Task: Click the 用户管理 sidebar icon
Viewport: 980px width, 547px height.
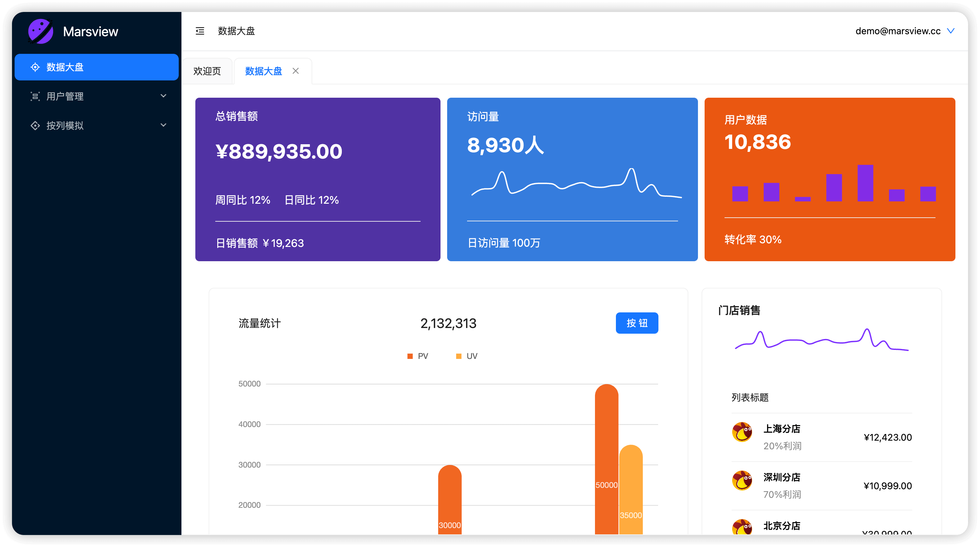Action: (x=35, y=96)
